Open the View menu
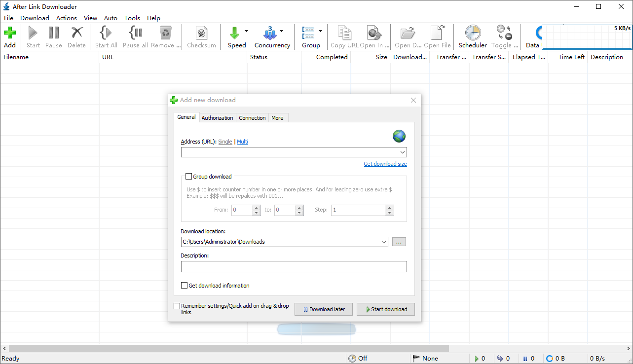Viewport: 633px width, 364px height. [91, 18]
